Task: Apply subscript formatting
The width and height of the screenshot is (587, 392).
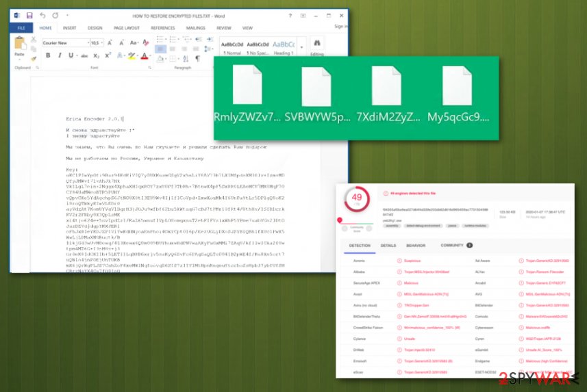Action: point(96,55)
